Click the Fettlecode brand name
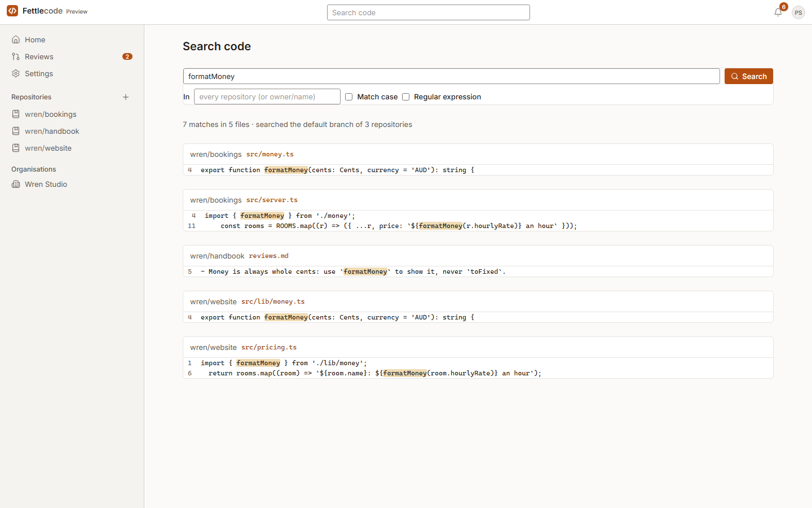This screenshot has height=508, width=812. pos(42,11)
